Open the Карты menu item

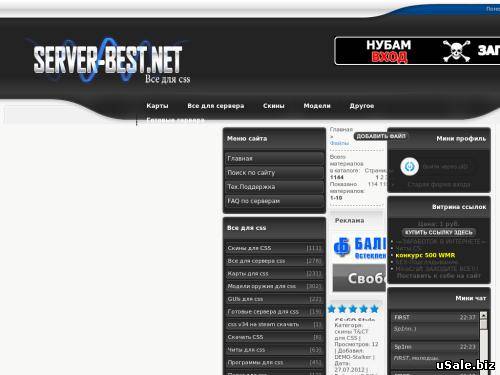157,106
